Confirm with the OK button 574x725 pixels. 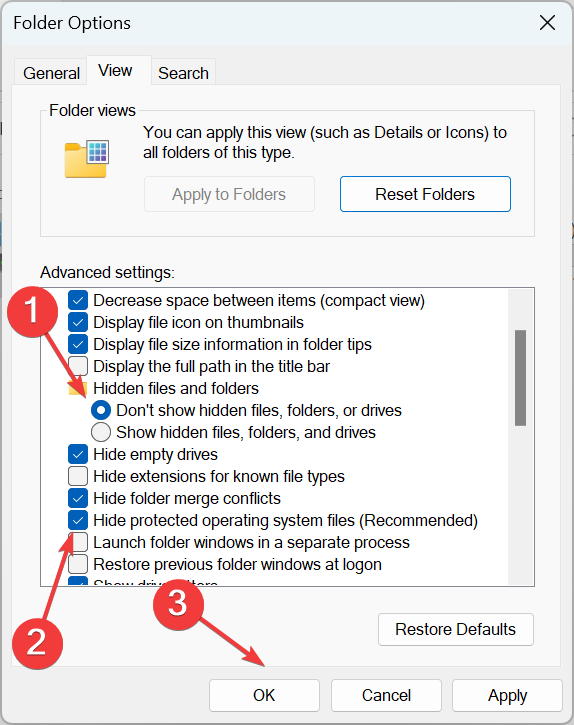[264, 695]
